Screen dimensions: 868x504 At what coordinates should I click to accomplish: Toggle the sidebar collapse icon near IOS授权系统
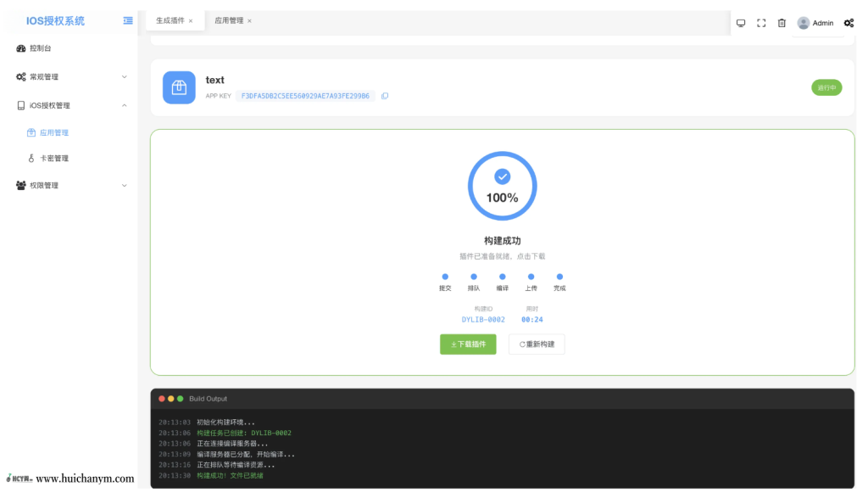[127, 20]
